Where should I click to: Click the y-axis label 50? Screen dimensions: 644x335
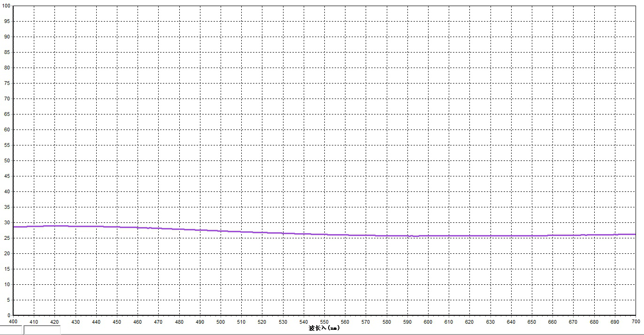click(x=8, y=160)
